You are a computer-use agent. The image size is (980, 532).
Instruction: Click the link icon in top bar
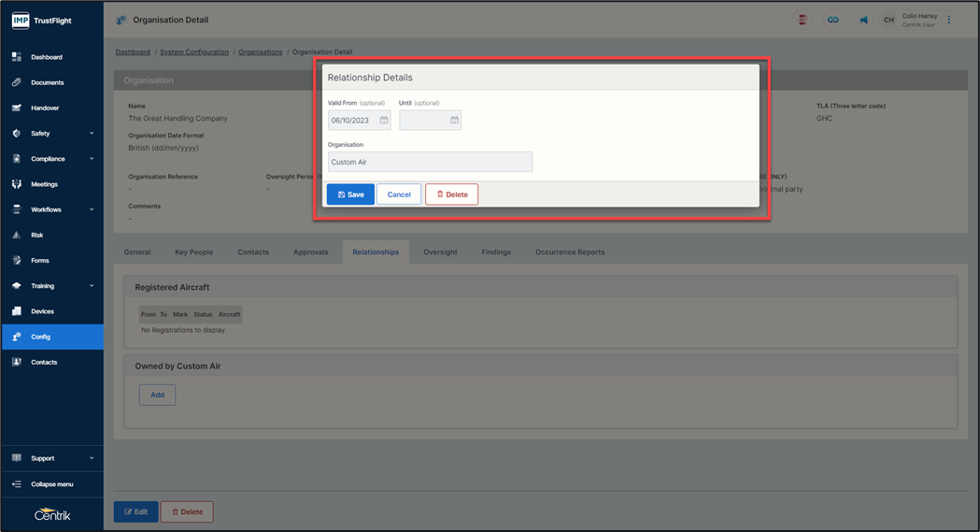point(832,20)
